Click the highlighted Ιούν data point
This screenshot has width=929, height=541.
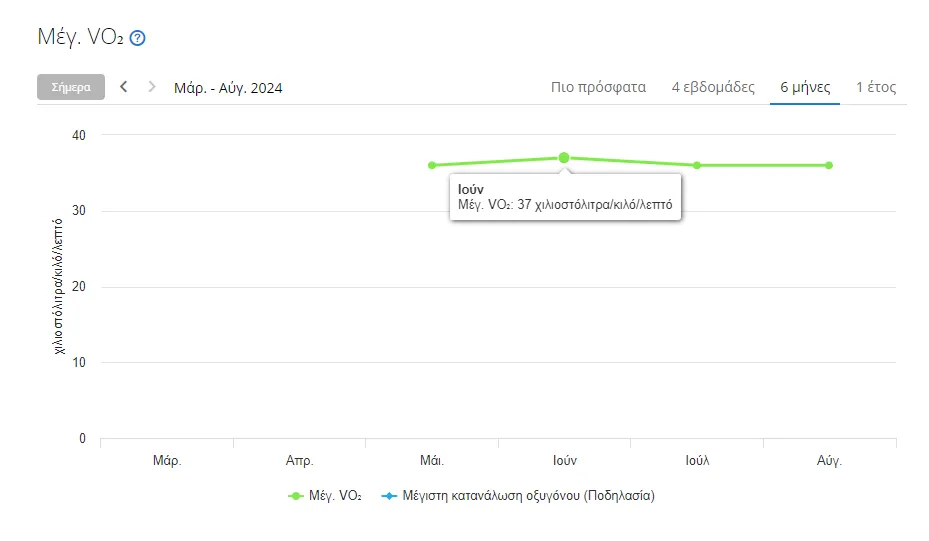click(564, 158)
